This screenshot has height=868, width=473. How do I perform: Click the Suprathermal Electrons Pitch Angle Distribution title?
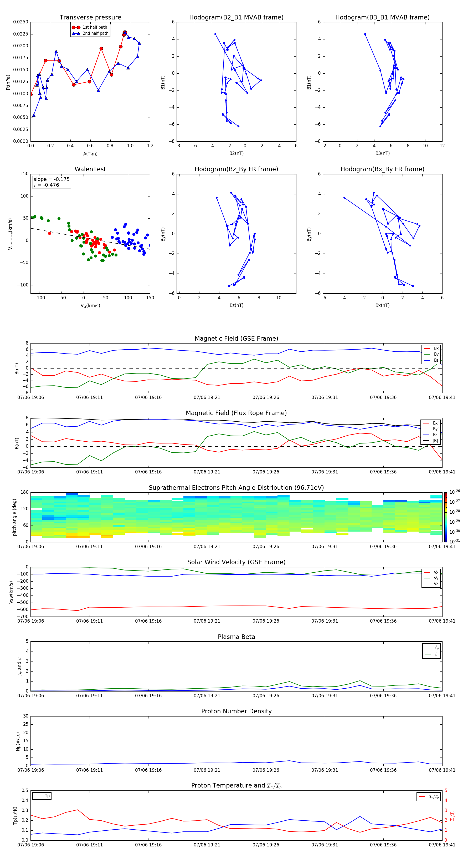point(236,488)
